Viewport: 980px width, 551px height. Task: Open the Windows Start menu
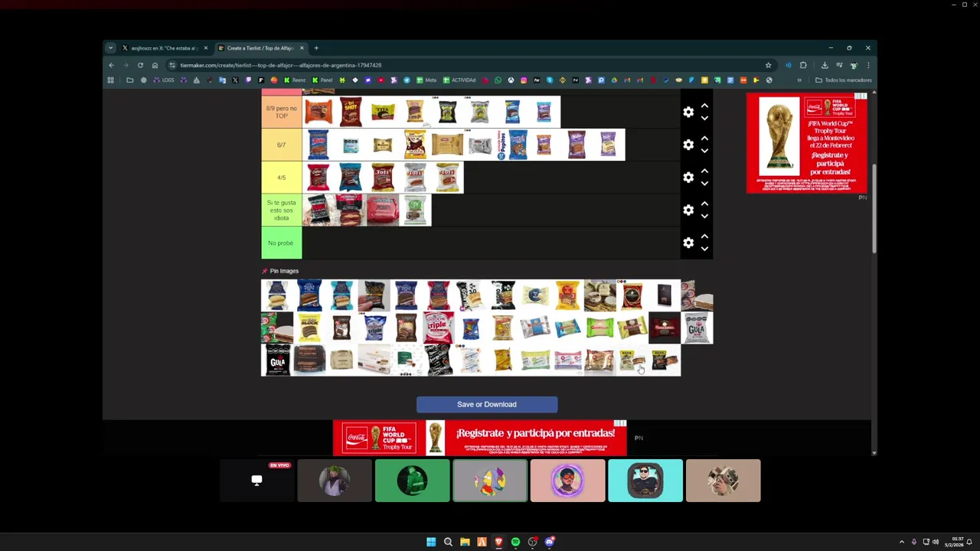point(431,542)
